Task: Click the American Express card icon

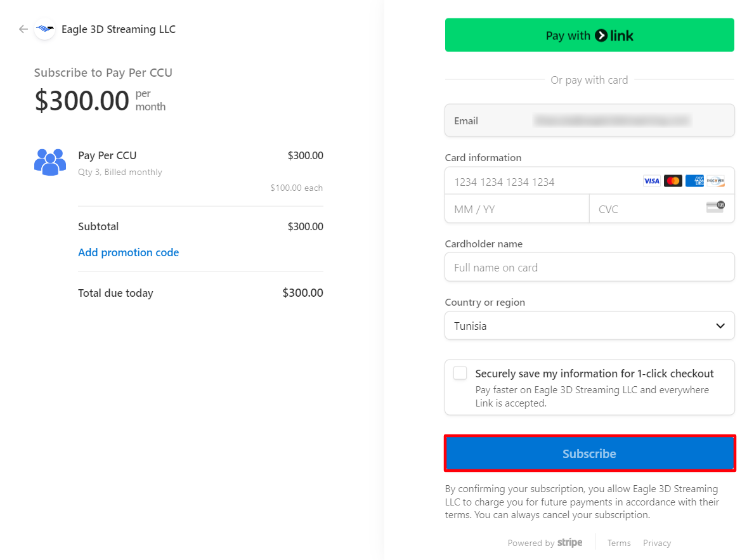Action: coord(694,181)
